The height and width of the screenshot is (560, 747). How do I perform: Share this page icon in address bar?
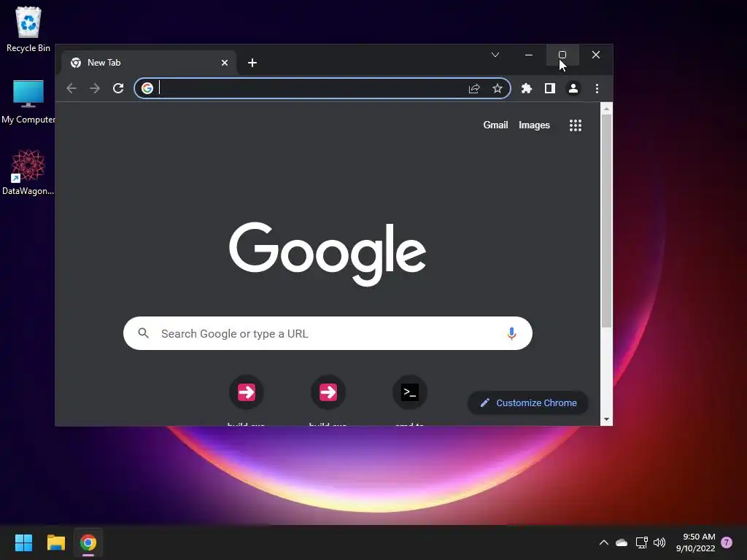click(x=474, y=88)
